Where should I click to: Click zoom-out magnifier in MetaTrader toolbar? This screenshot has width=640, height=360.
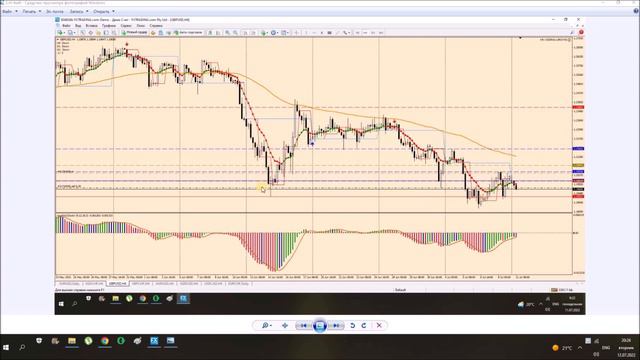(236, 32)
